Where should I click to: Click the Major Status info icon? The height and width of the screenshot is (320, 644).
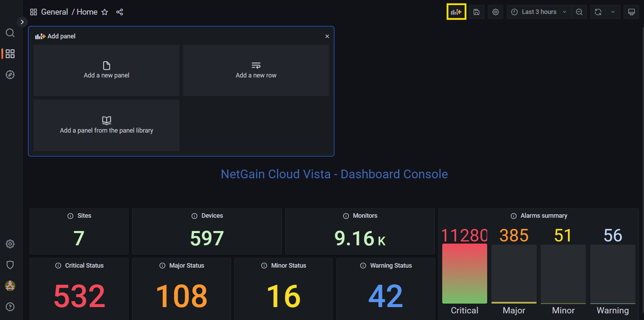click(x=162, y=266)
